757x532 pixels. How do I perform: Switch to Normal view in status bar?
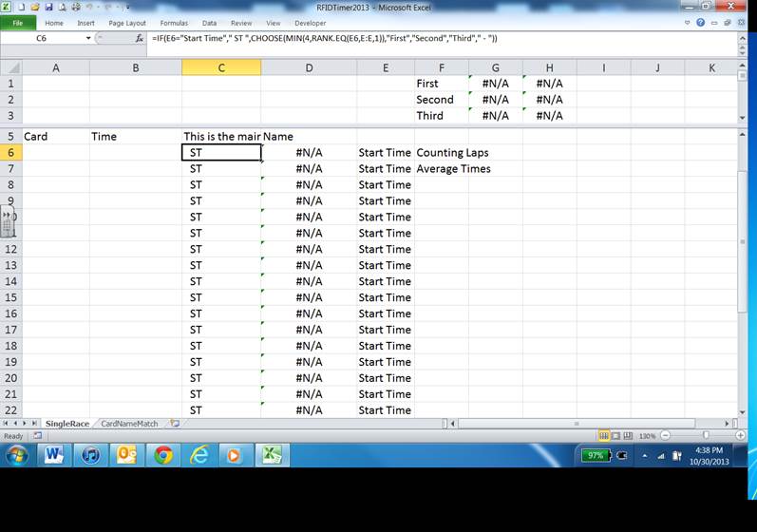[603, 436]
